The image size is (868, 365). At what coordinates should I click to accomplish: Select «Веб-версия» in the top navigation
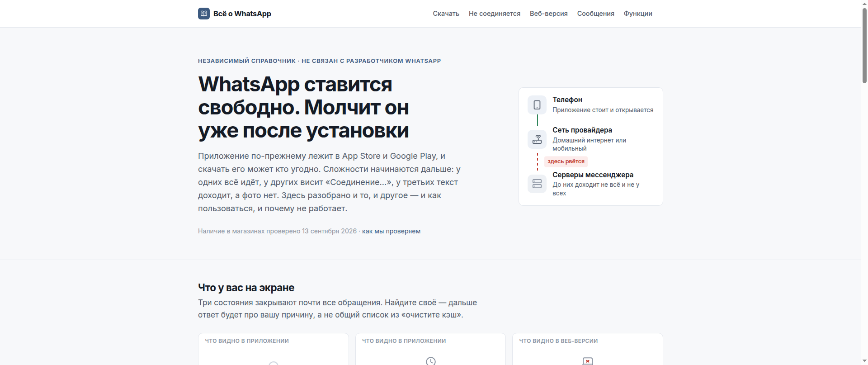pyautogui.click(x=549, y=14)
